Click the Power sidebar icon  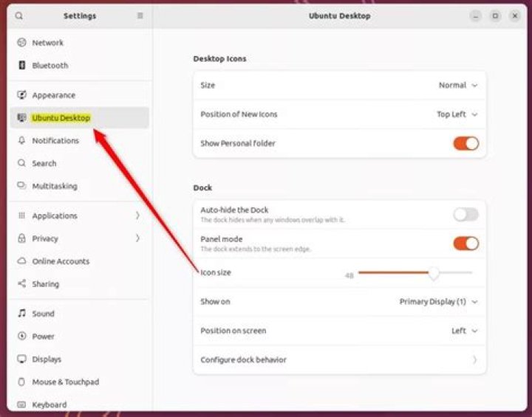tap(21, 336)
